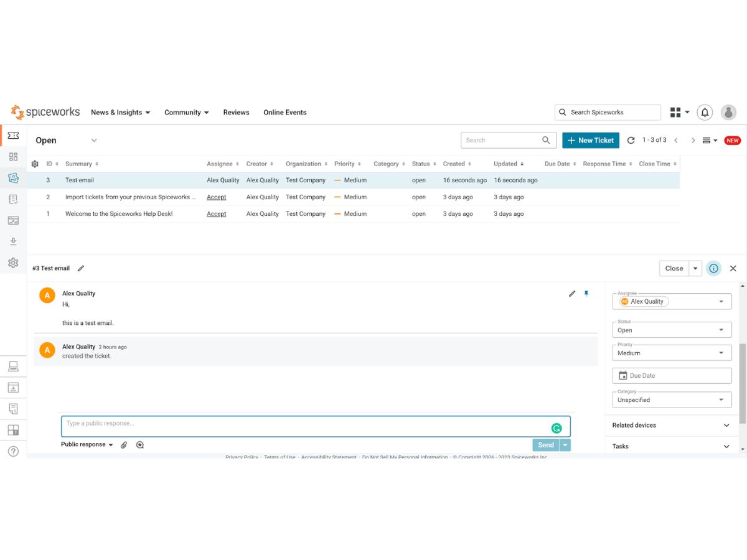Pin the Alex Quality comment
Image resolution: width=747 pixels, height=560 pixels.
586,294
